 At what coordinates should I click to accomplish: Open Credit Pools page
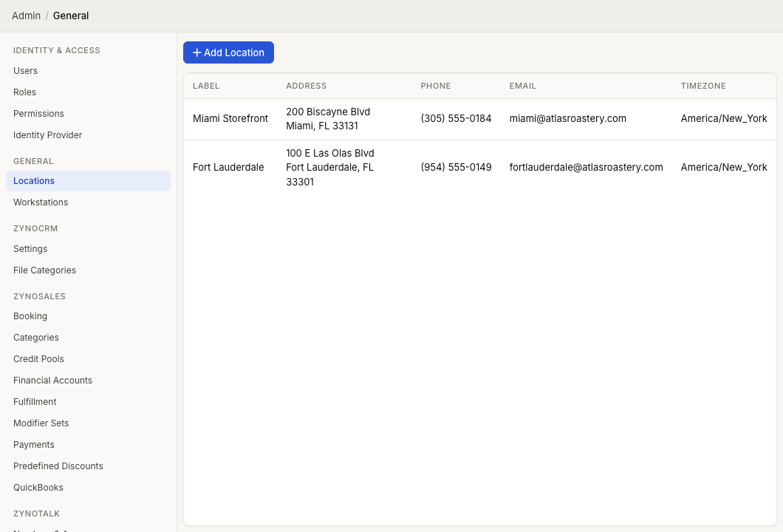[x=89, y=359]
